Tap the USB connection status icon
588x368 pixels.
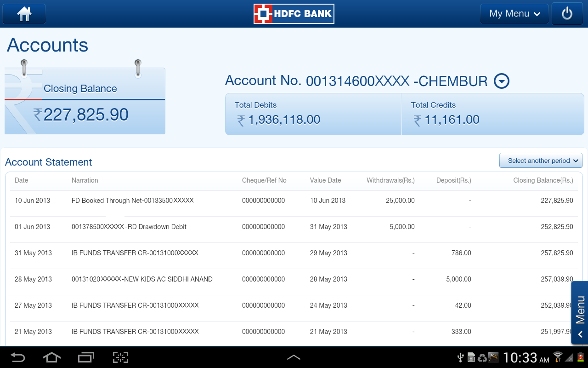coord(461,357)
